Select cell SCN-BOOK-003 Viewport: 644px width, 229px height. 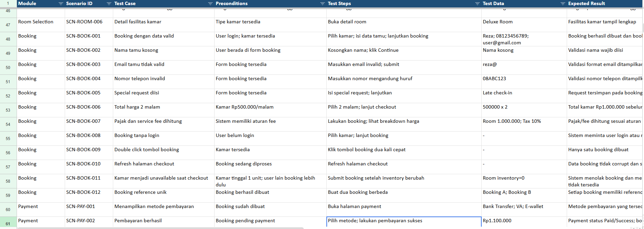tap(89, 68)
